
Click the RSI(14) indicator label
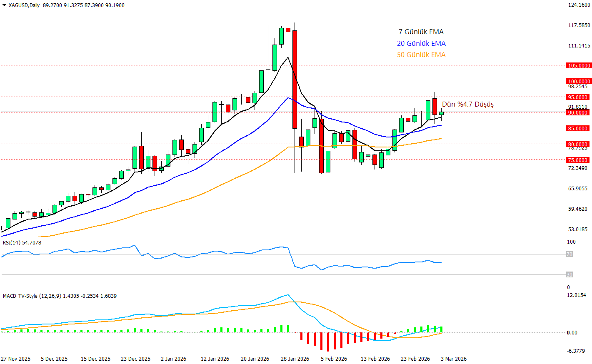22,243
